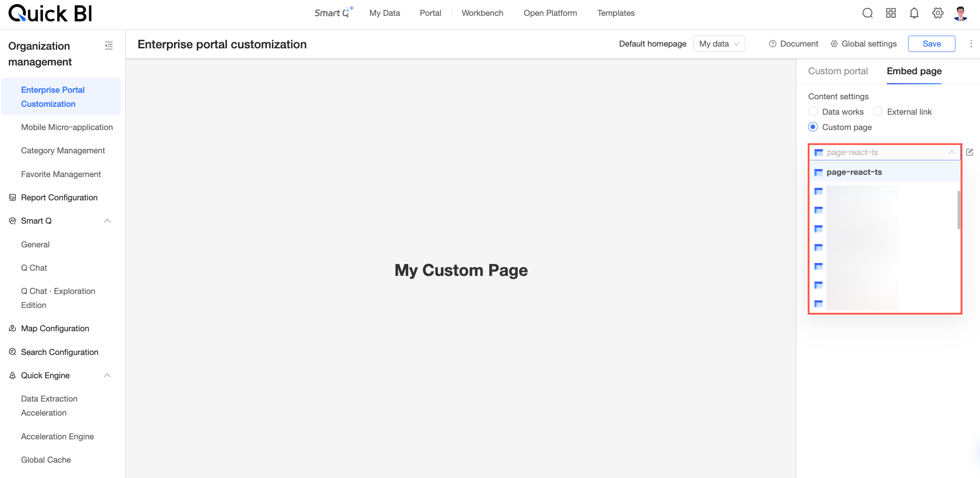Open the apps grid icon
The height and width of the screenshot is (478, 980).
point(891,13)
